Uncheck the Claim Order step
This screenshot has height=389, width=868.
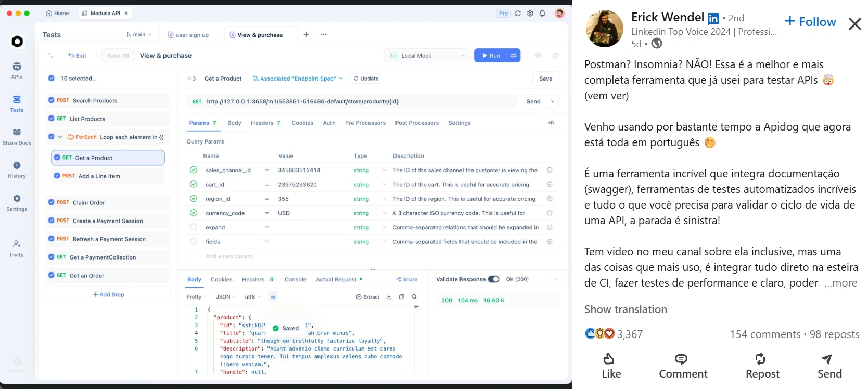[51, 202]
